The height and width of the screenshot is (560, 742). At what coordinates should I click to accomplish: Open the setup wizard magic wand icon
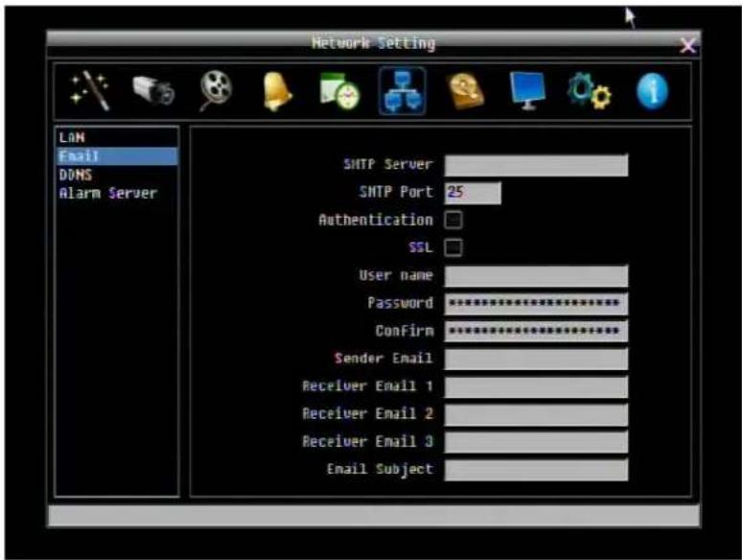(90, 90)
